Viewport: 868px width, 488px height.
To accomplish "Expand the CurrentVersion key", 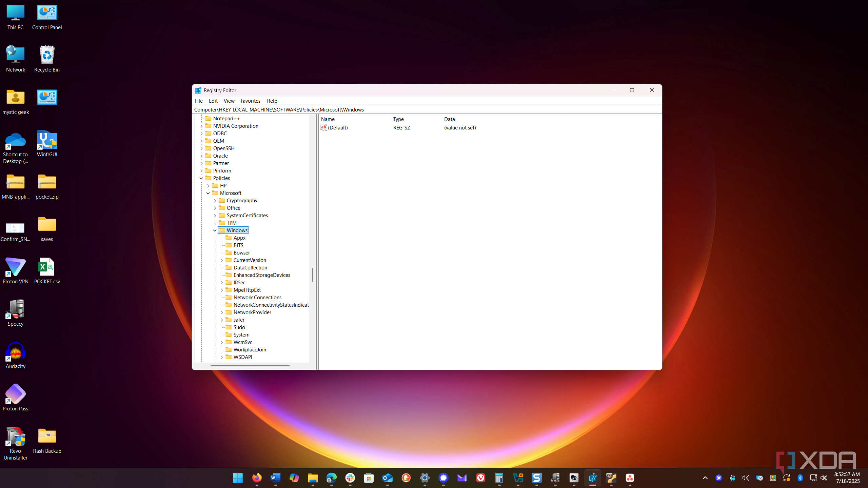I will click(x=222, y=260).
